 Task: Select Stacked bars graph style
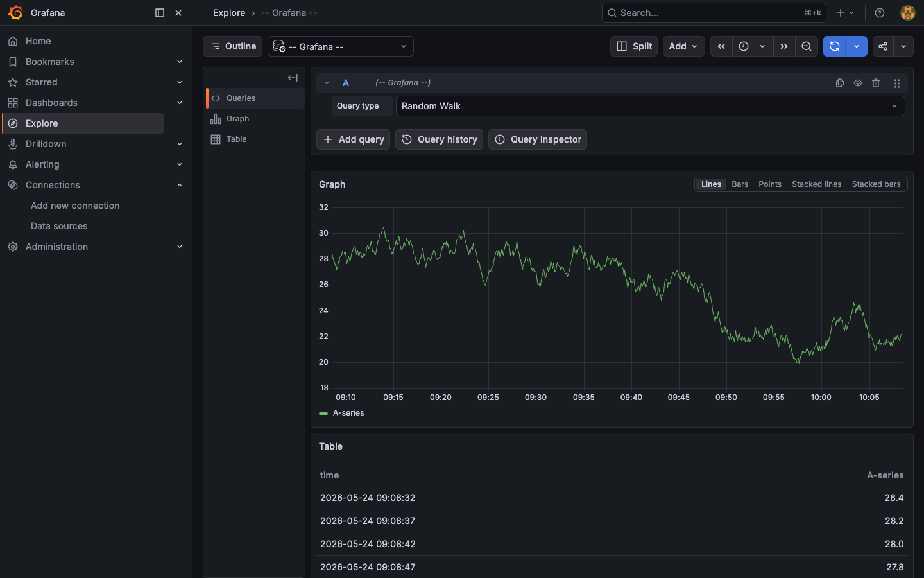pyautogui.click(x=876, y=184)
